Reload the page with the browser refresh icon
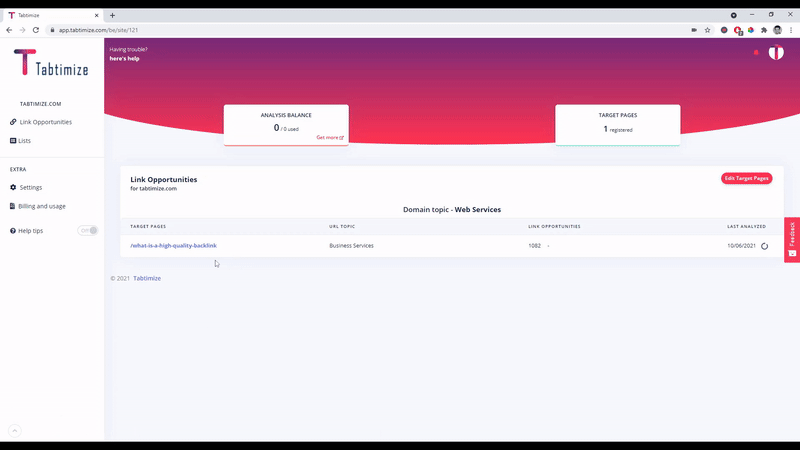This screenshot has width=800, height=450. [x=36, y=30]
